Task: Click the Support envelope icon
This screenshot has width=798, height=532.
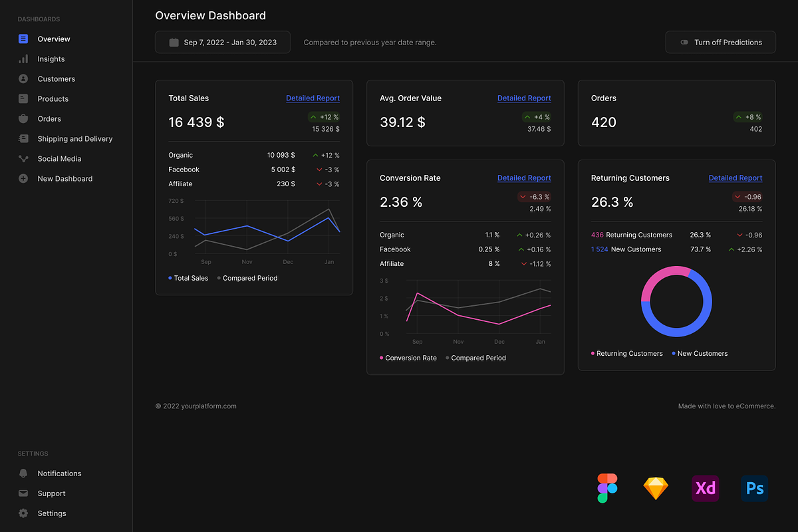Action: (23, 493)
